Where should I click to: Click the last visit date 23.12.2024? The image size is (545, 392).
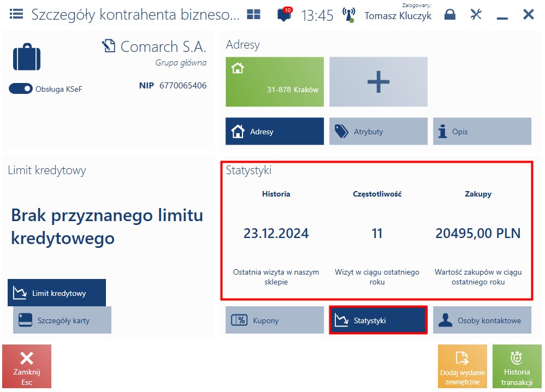[x=276, y=233]
